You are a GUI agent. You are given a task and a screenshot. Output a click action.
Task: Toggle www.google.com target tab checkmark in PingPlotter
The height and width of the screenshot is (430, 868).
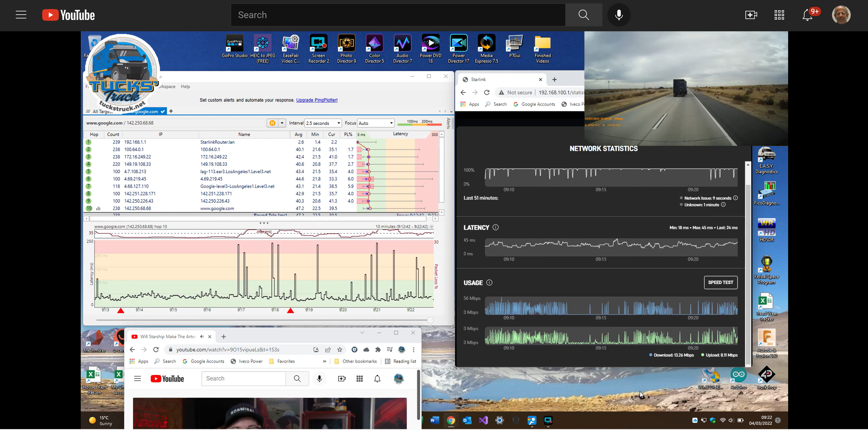click(x=163, y=111)
